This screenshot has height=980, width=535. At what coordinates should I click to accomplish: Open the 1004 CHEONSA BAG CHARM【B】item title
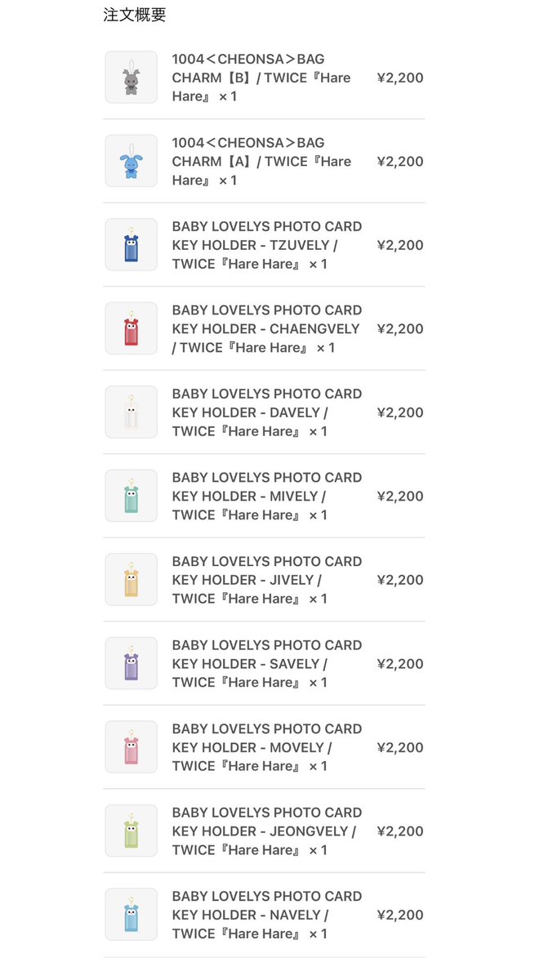pos(261,78)
